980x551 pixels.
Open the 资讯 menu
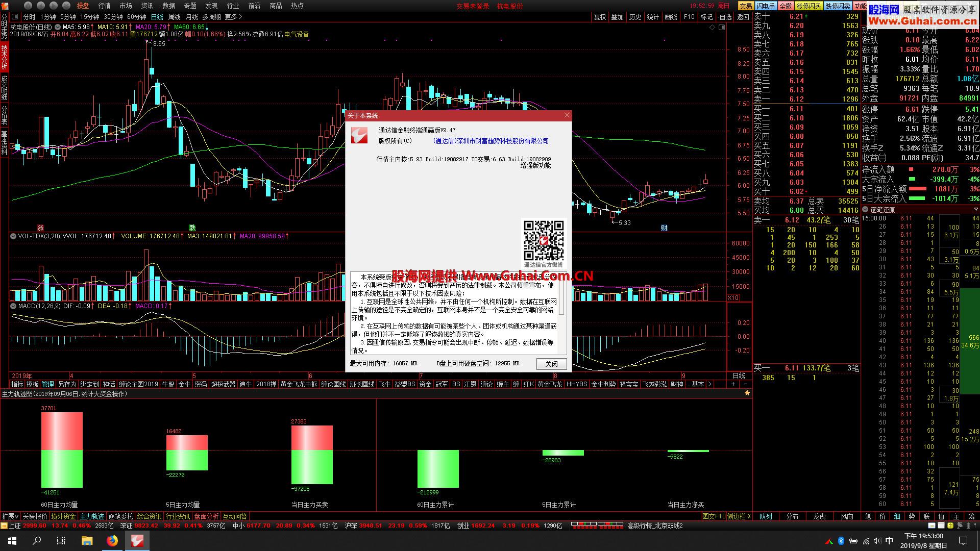(x=148, y=6)
